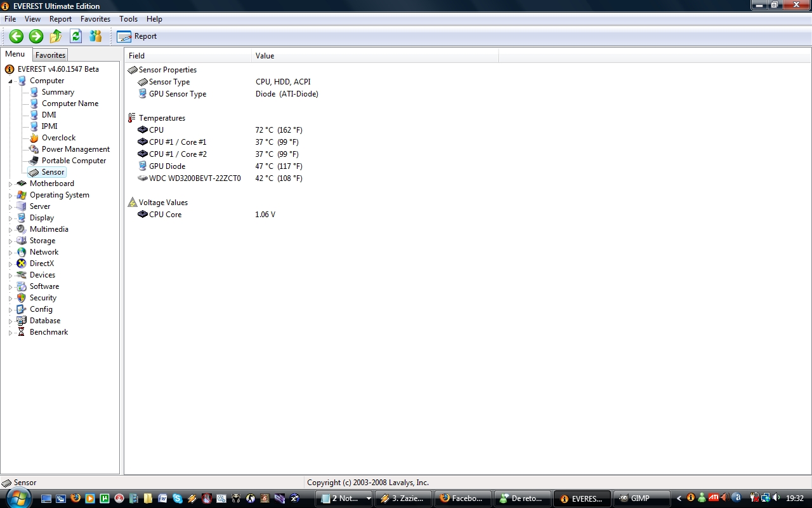Click the Operating System Windows icon
The image size is (812, 508).
pos(22,195)
